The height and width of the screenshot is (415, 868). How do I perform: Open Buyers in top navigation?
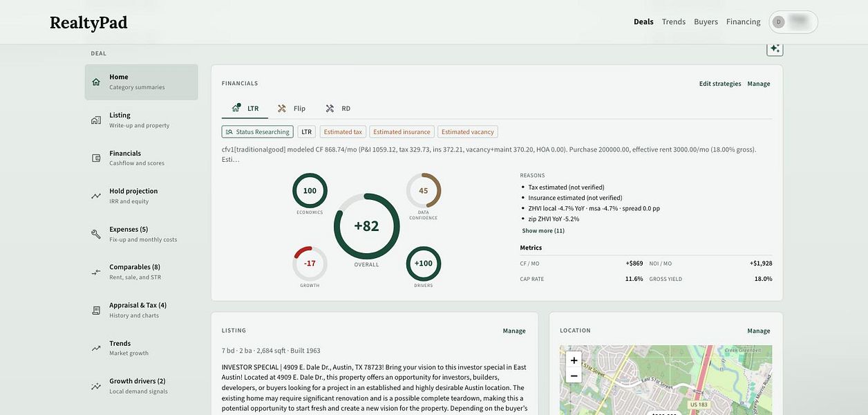(x=706, y=21)
